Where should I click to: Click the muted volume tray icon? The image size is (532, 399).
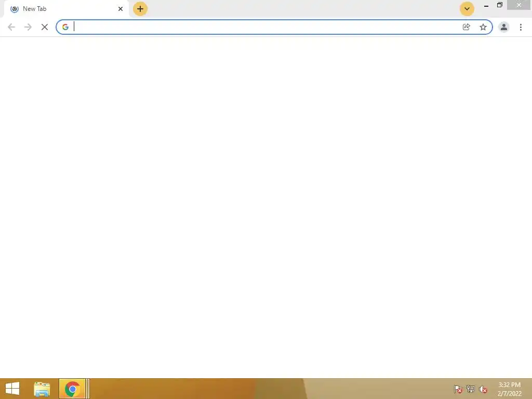[483, 389]
